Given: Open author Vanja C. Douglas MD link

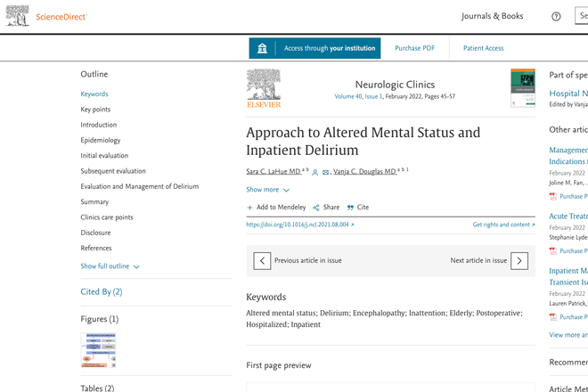Looking at the screenshot, I should [364, 171].
